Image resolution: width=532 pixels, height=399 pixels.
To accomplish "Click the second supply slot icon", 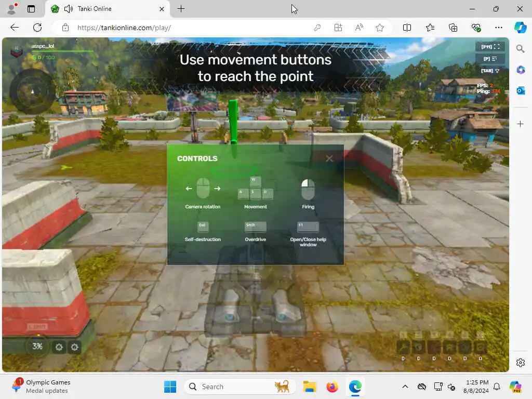I will (418, 347).
